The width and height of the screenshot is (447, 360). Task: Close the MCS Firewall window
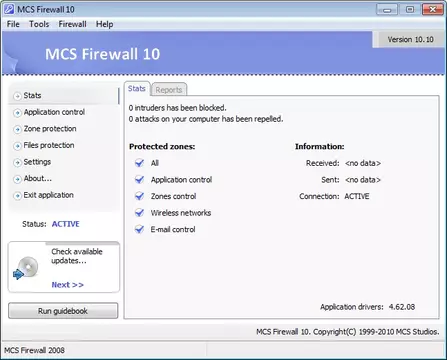tap(433, 10)
